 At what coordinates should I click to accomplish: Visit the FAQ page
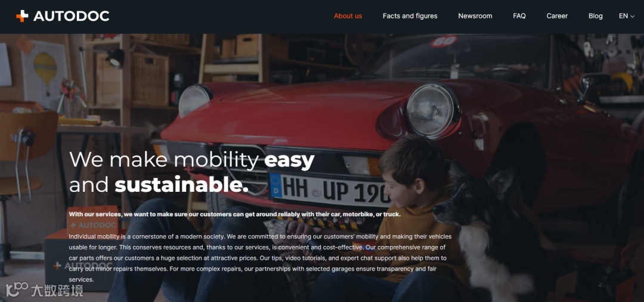pyautogui.click(x=519, y=16)
